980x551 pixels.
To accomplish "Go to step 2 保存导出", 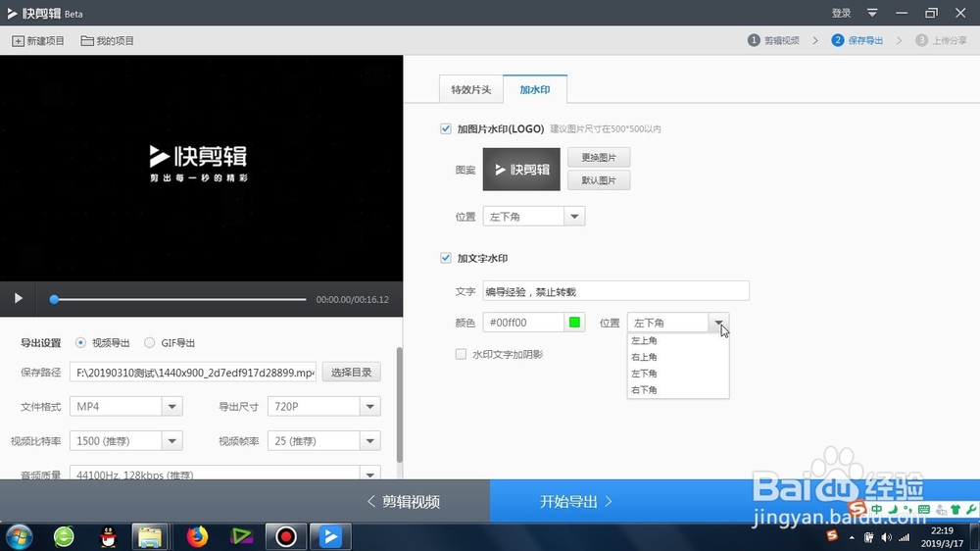I will tap(857, 40).
